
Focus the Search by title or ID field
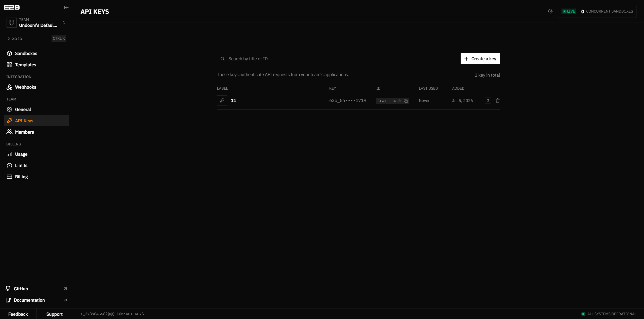click(261, 59)
